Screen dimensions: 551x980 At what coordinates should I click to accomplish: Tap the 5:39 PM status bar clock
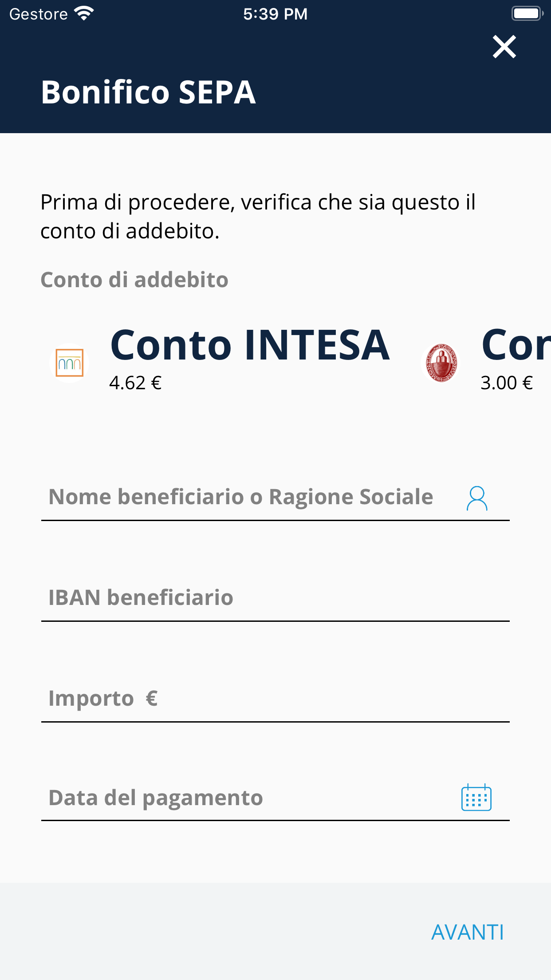coord(275,14)
